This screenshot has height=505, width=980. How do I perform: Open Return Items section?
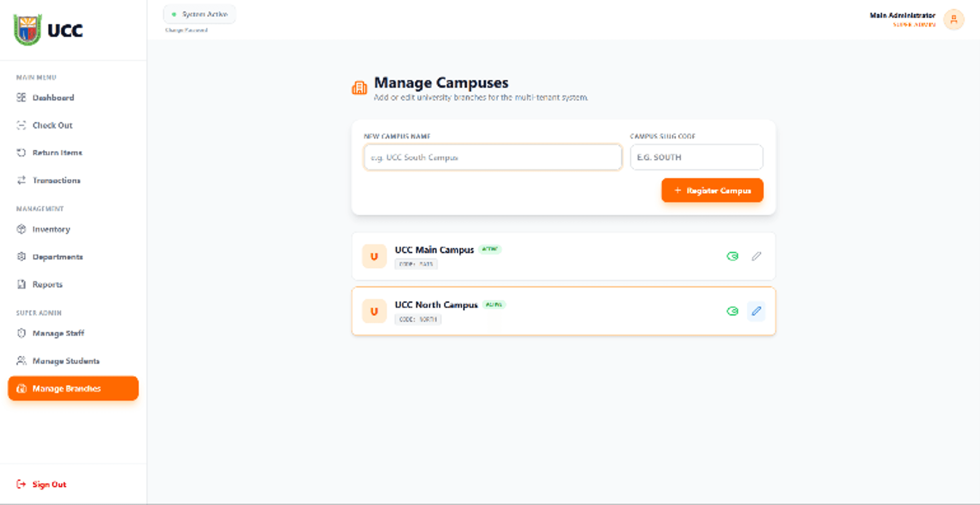click(x=73, y=152)
